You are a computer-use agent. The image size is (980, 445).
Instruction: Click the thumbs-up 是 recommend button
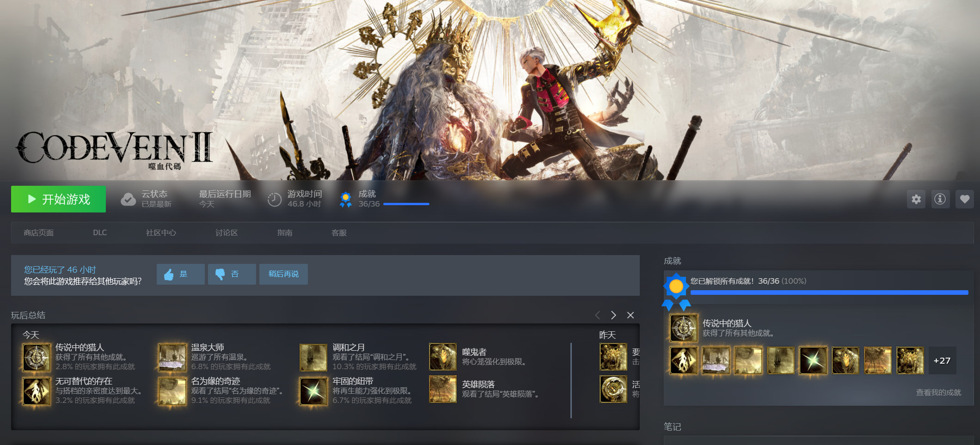click(x=180, y=274)
